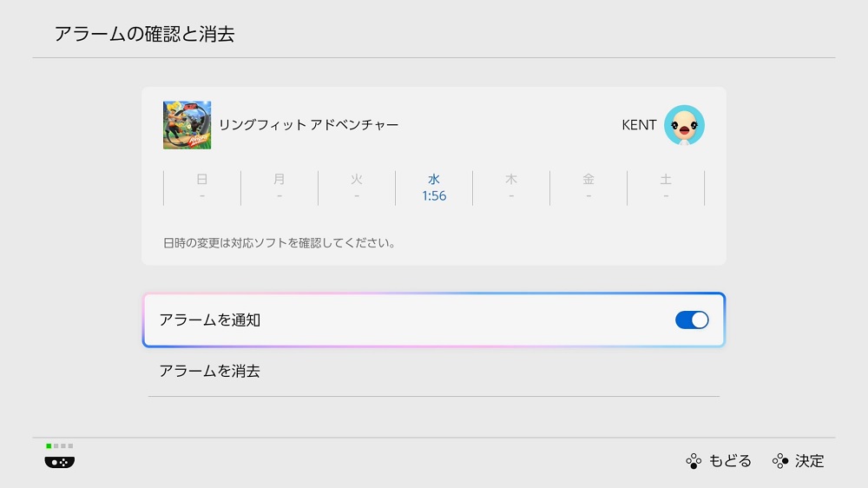Select the 火 (Tuesday) day column
This screenshot has width=868, height=488.
click(357, 188)
